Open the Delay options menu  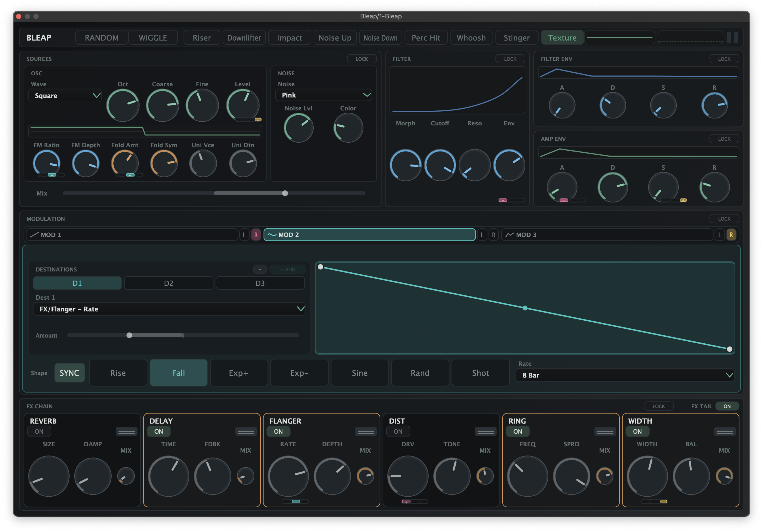(x=246, y=431)
